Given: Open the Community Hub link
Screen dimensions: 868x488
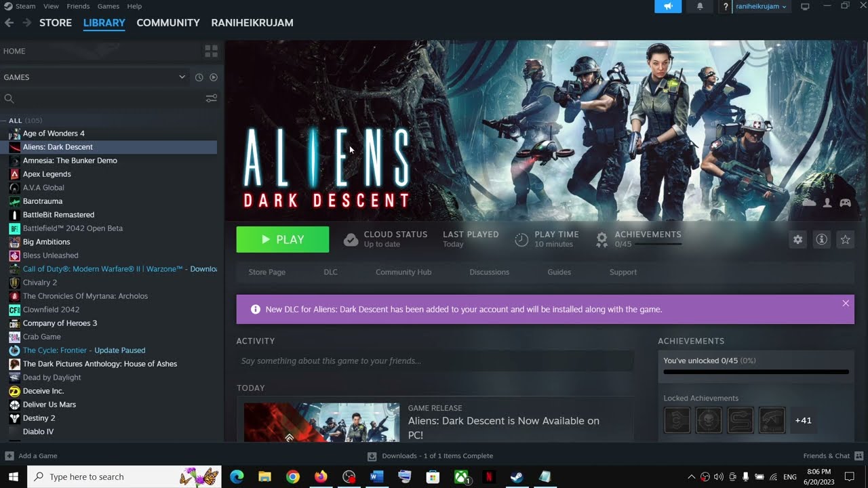Looking at the screenshot, I should (403, 272).
